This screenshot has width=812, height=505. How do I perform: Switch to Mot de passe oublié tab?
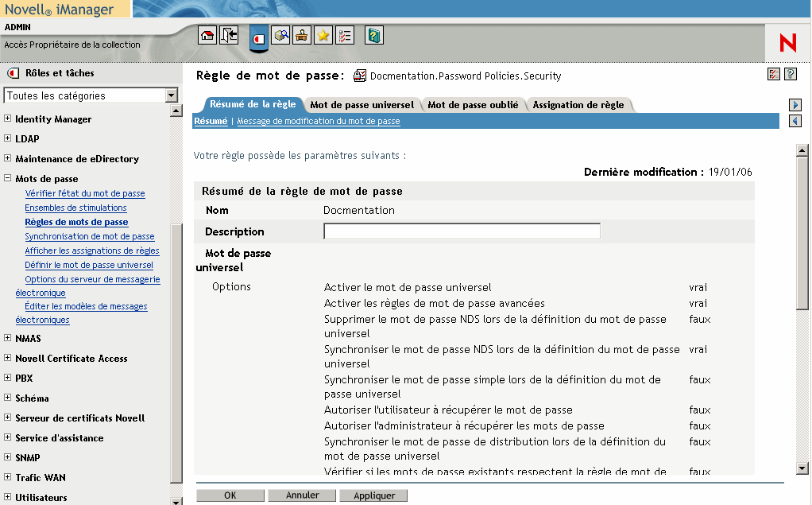473,105
